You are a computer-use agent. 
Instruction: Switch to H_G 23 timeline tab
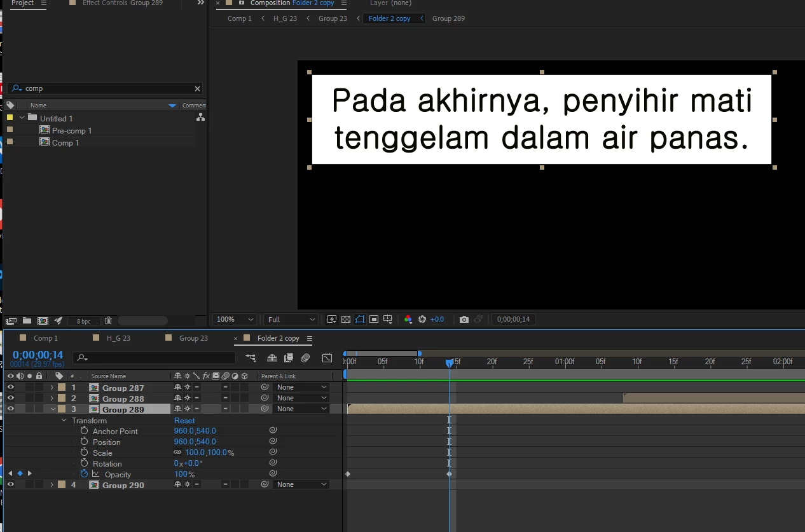118,338
